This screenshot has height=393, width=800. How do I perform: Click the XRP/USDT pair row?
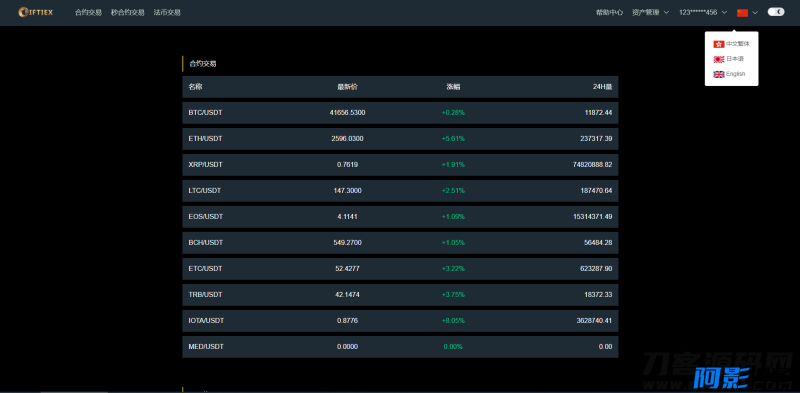pos(400,165)
